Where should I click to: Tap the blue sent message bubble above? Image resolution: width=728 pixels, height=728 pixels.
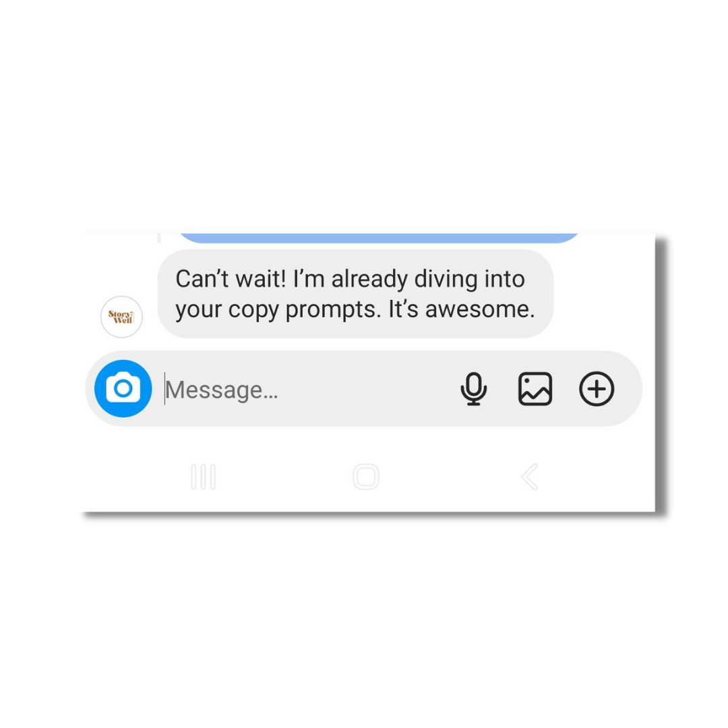(378, 238)
